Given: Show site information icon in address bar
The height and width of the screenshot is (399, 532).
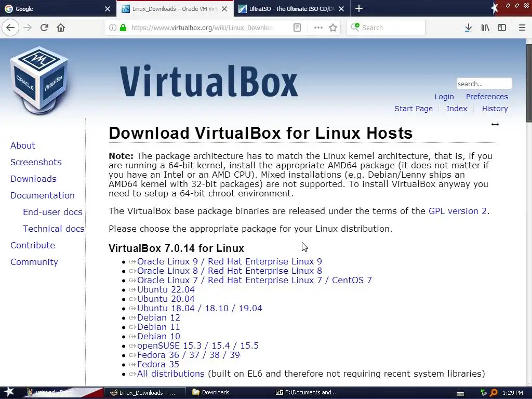Looking at the screenshot, I should [x=113, y=28].
